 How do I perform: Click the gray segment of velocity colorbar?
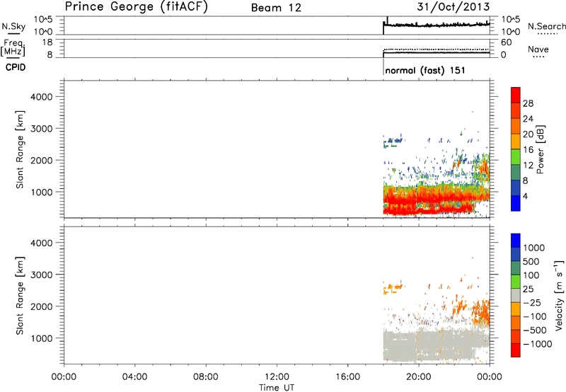(x=516, y=295)
